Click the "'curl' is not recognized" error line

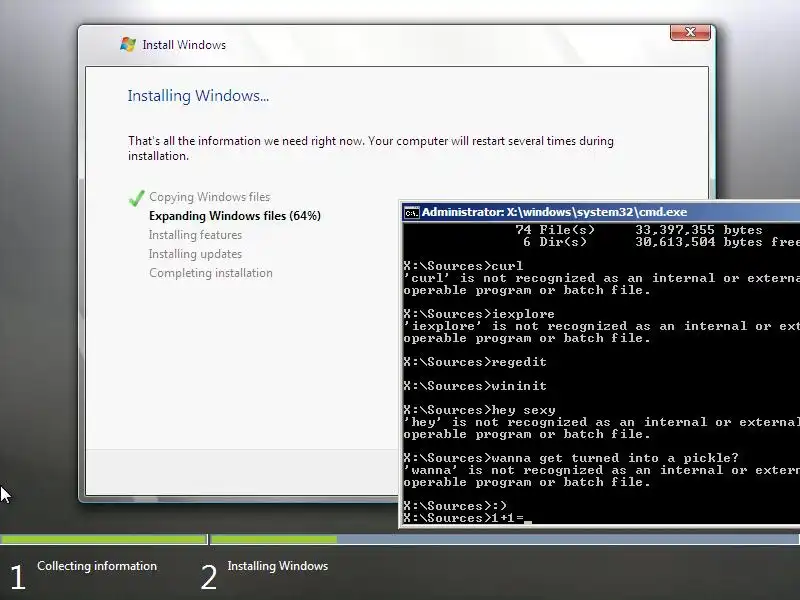tap(602, 278)
